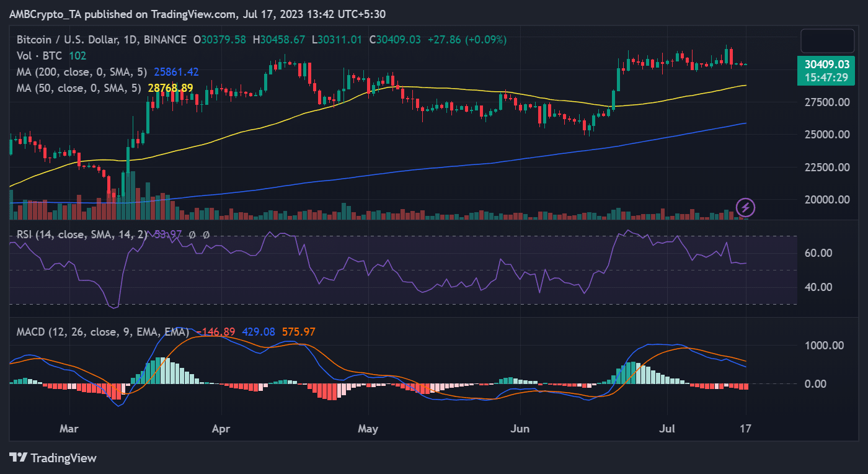
Task: Click the open price value O30379.58
Action: (x=219, y=40)
